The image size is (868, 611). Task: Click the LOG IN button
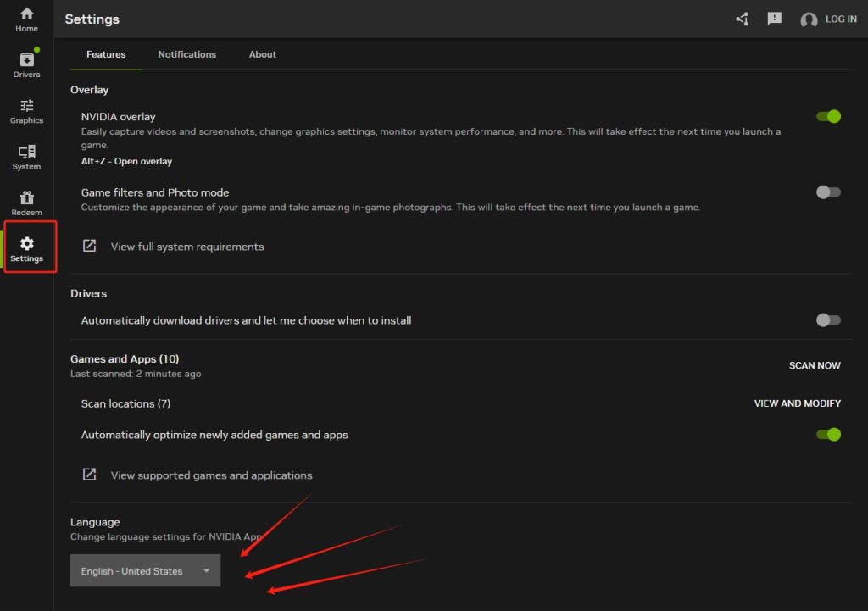(840, 19)
